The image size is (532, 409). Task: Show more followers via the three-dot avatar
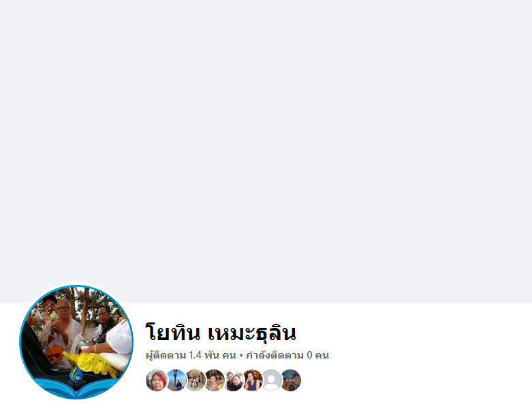(x=290, y=380)
